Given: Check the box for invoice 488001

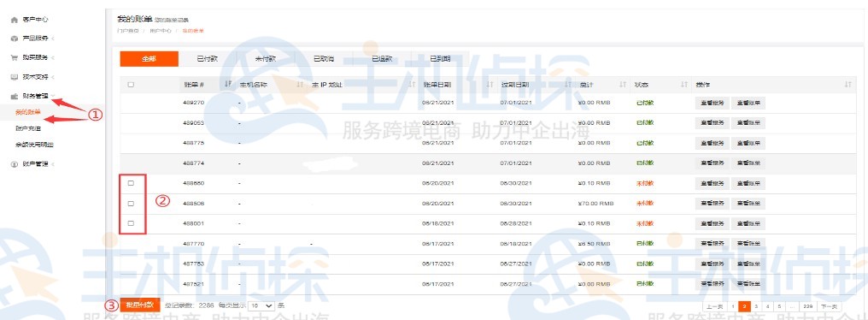Looking at the screenshot, I should click(132, 223).
